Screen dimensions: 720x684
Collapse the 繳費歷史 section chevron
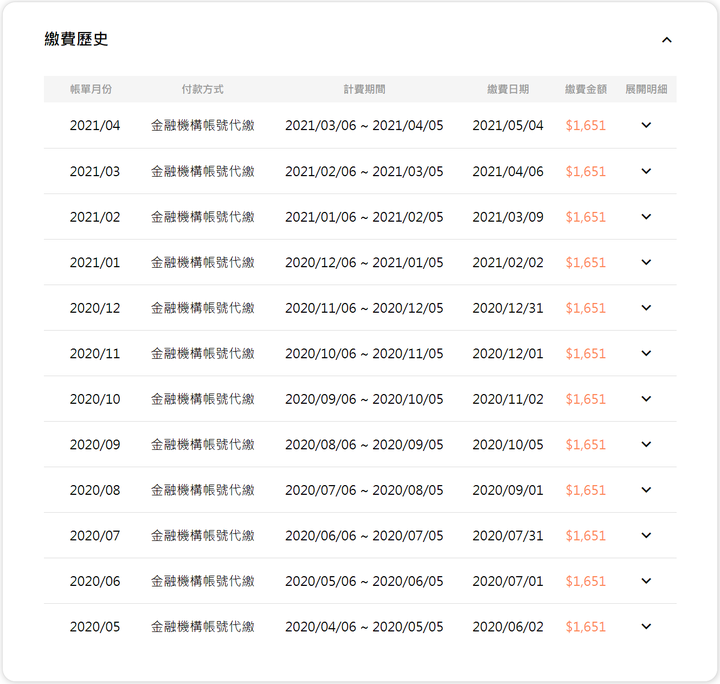(666, 40)
